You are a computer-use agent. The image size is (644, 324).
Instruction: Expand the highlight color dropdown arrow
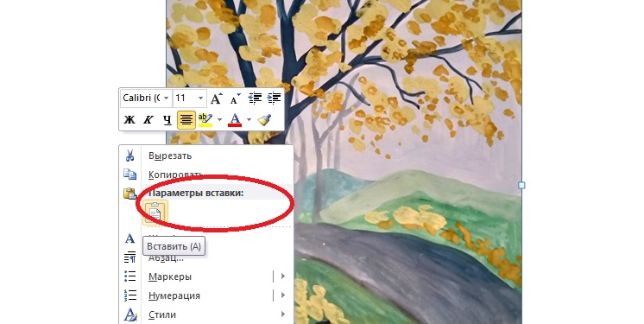[x=219, y=119]
